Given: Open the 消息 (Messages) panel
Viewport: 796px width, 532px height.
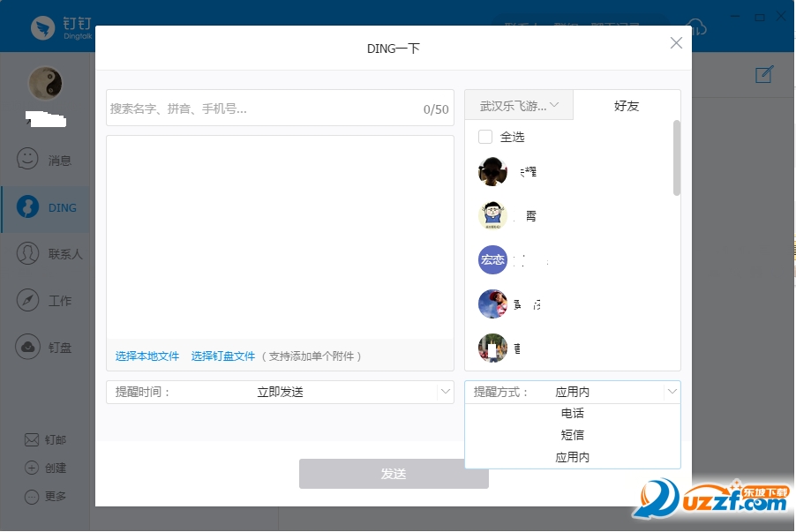Looking at the screenshot, I should coord(45,160).
